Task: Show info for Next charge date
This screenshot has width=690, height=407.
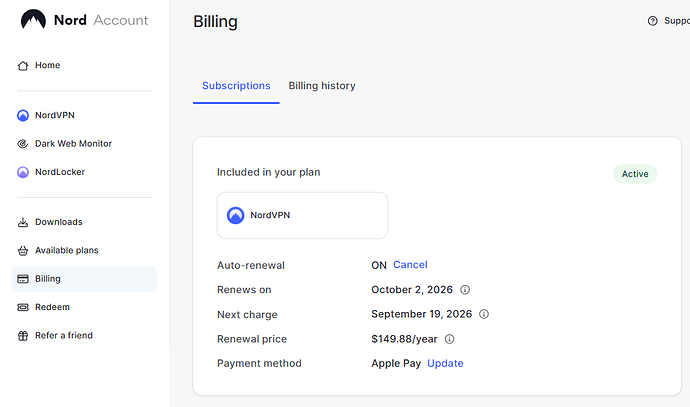Action: pyautogui.click(x=484, y=314)
